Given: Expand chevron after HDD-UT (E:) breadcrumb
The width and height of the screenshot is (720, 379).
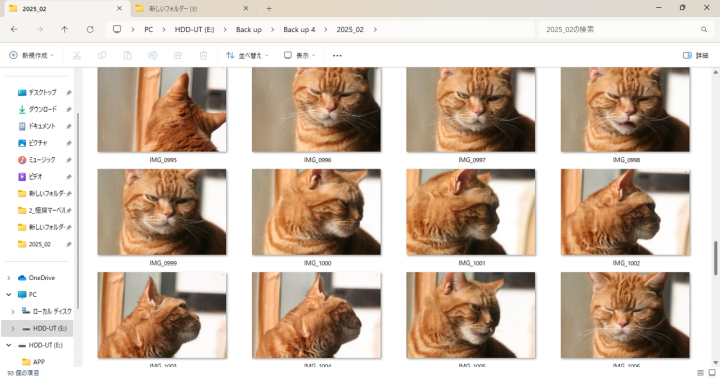Looking at the screenshot, I should (225, 29).
